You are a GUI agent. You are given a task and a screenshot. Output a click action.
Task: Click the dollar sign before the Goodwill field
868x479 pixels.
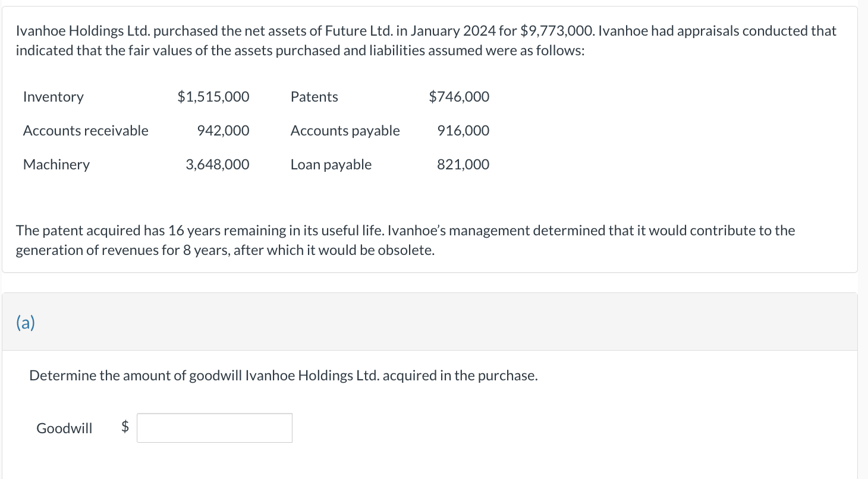125,427
